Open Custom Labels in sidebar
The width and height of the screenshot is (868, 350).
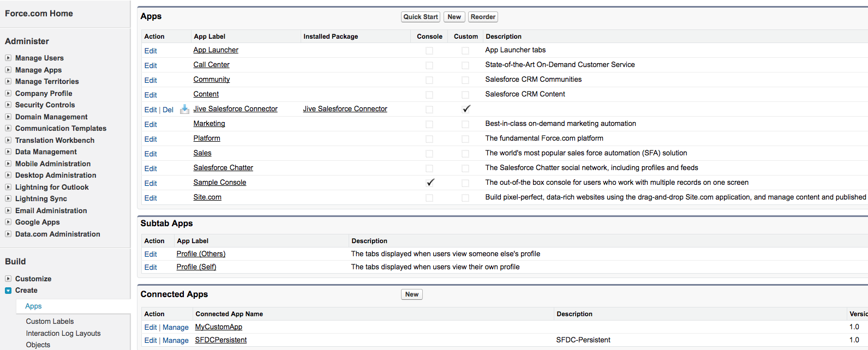(x=50, y=322)
